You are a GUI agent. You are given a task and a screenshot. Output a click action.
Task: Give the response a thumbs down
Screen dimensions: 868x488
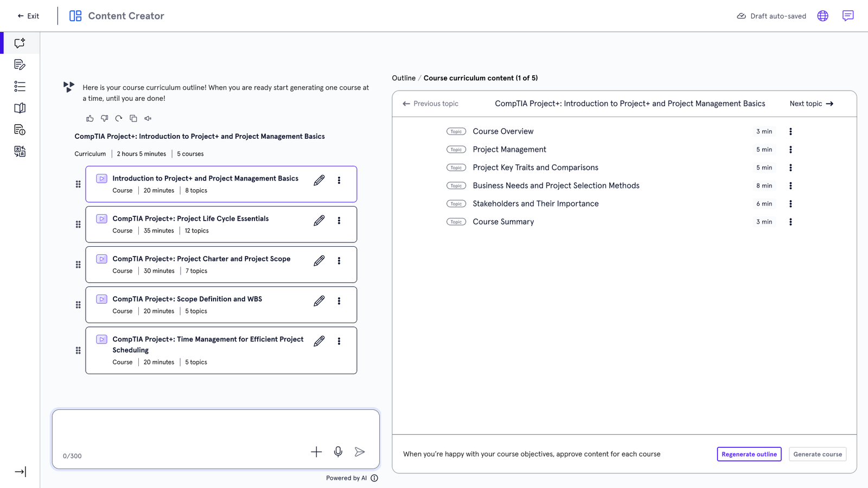click(105, 118)
